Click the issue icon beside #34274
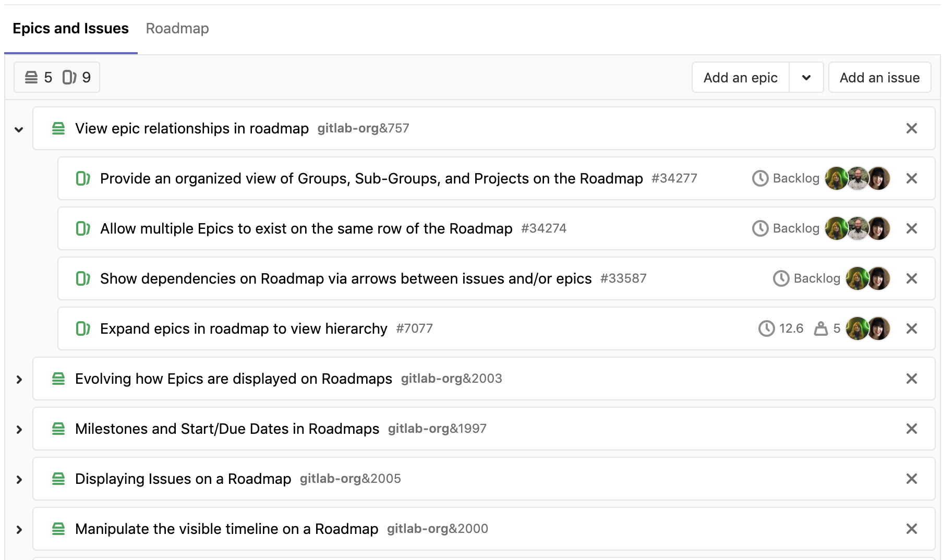This screenshot has height=560, width=942. click(83, 228)
